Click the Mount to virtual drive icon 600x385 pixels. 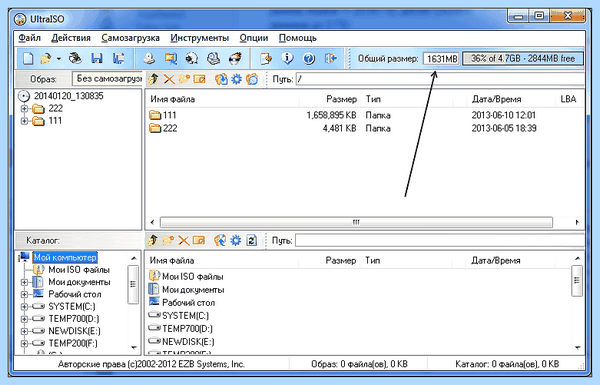[213, 59]
